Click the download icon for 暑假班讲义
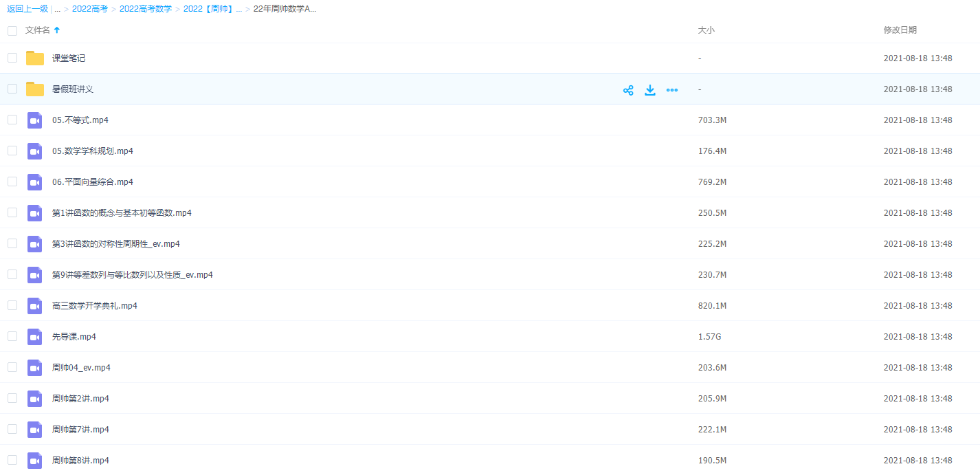 (650, 90)
